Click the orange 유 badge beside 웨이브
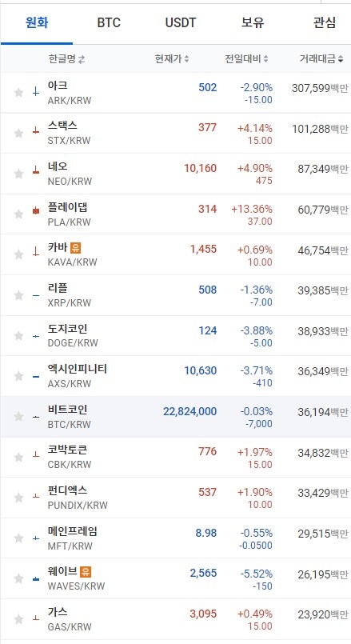The height and width of the screenshot is (644, 351). pos(85,571)
